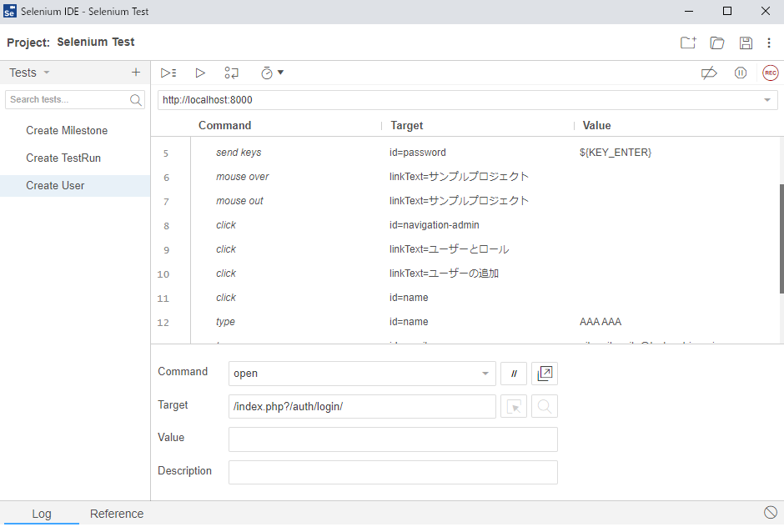Image resolution: width=784 pixels, height=532 pixels.
Task: Switch to the Reference tab
Action: (117, 513)
